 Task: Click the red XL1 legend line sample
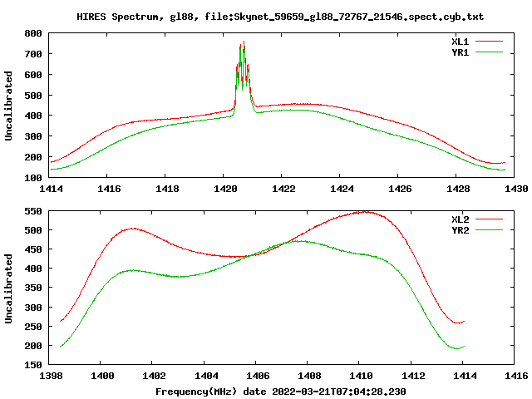tap(489, 42)
